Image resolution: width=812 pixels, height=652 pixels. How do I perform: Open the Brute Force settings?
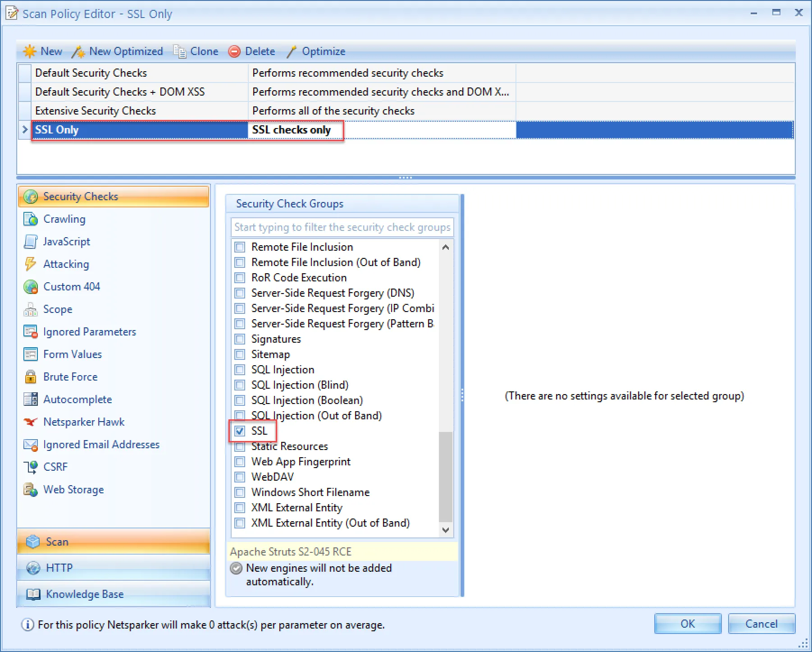pyautogui.click(x=70, y=377)
